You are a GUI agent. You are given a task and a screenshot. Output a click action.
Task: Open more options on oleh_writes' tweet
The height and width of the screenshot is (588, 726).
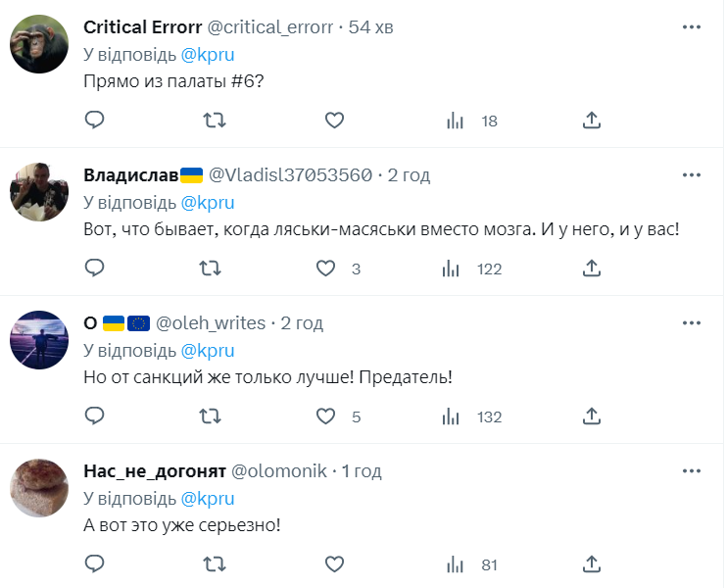(x=692, y=322)
